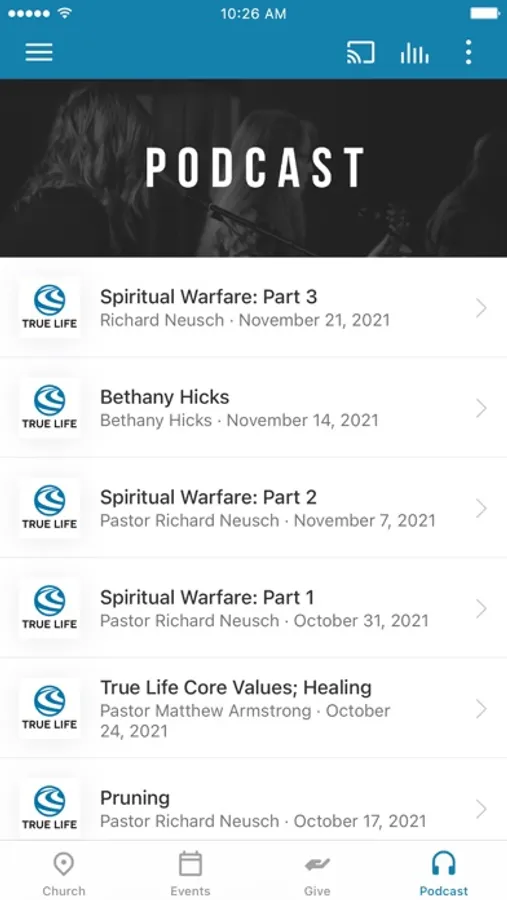Screen dimensions: 507x900
Task: Open Spiritual Warfare: Part 1 episode title
Action: (x=207, y=598)
